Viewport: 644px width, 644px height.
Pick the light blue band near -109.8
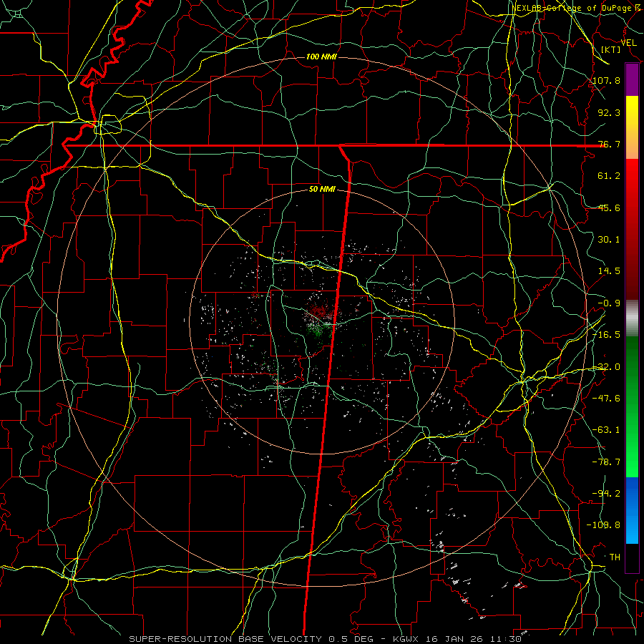(x=632, y=528)
